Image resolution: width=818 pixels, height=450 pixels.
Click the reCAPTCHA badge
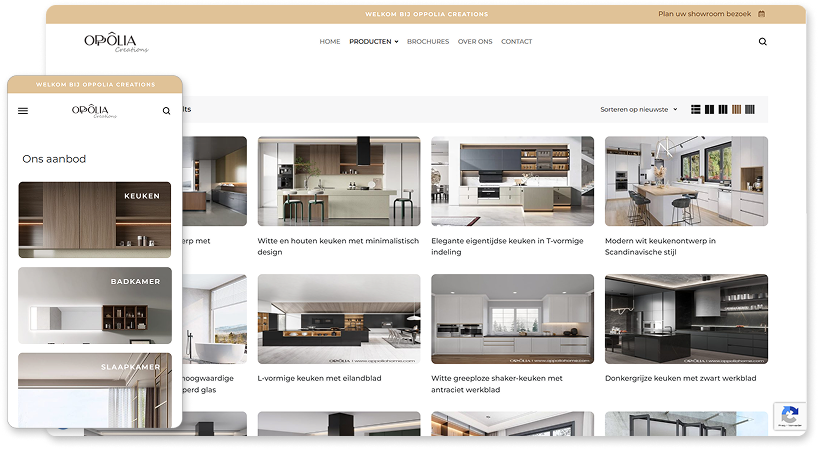[x=789, y=417]
